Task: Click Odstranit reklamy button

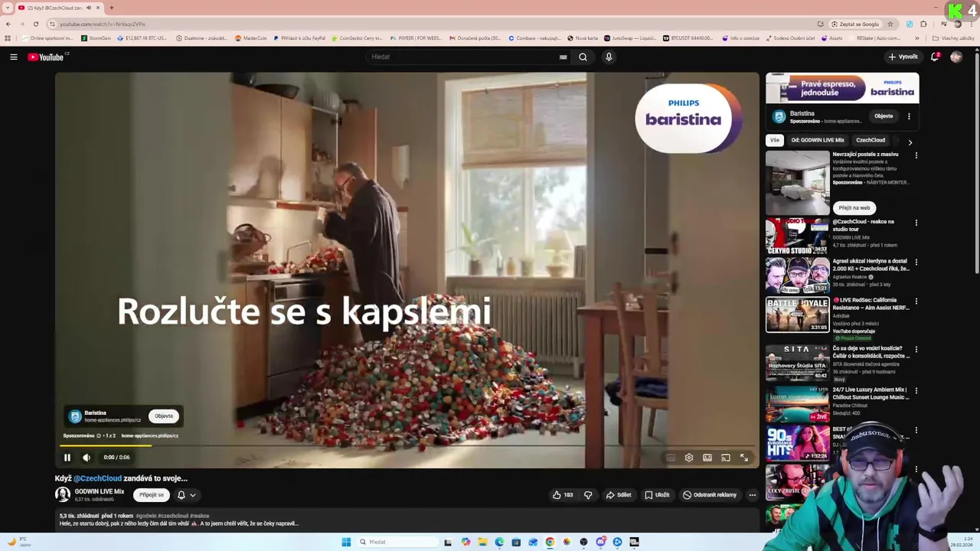Action: (710, 495)
